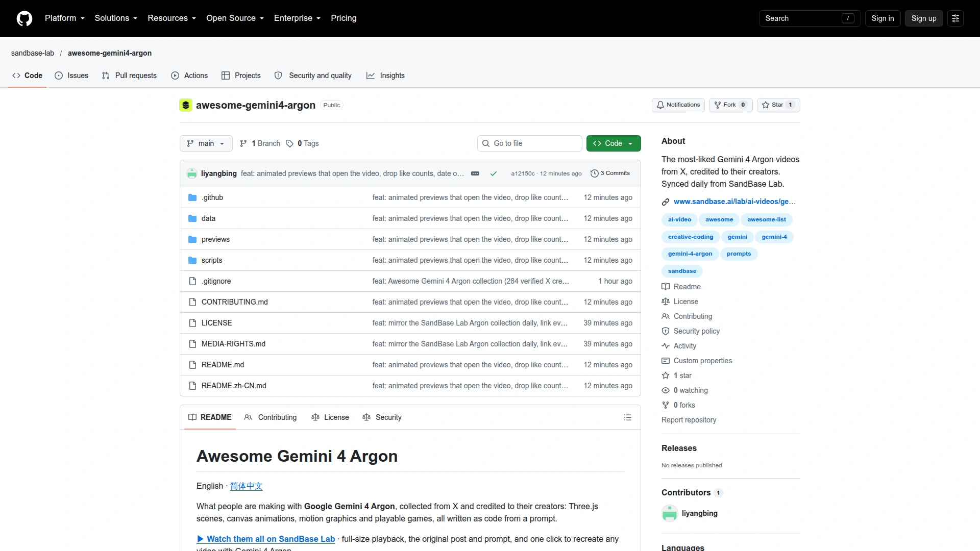Open the command palette icon beside Sign up
Image resolution: width=980 pixels, height=551 pixels.
955,18
